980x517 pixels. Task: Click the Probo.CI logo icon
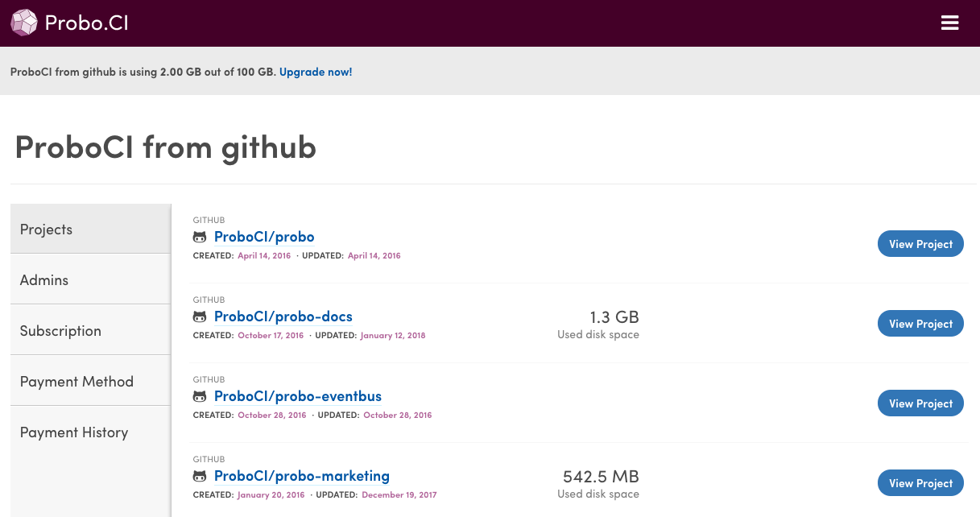tap(23, 23)
